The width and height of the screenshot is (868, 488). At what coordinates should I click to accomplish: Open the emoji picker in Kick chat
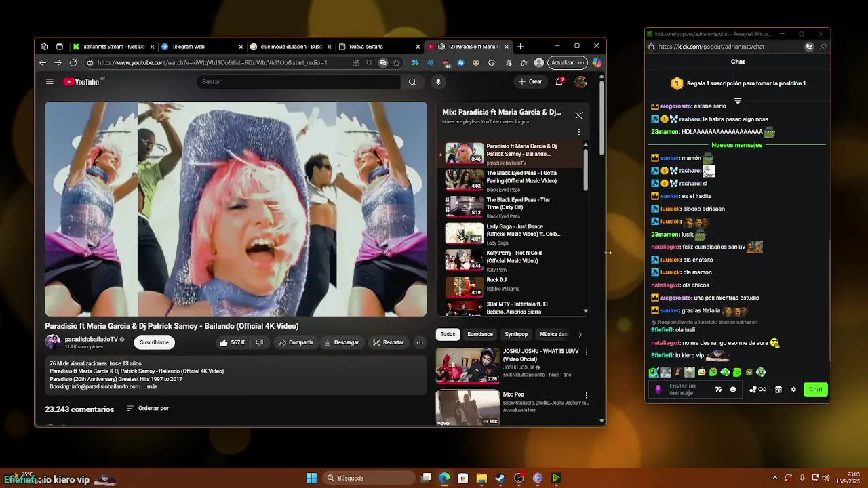tap(733, 390)
